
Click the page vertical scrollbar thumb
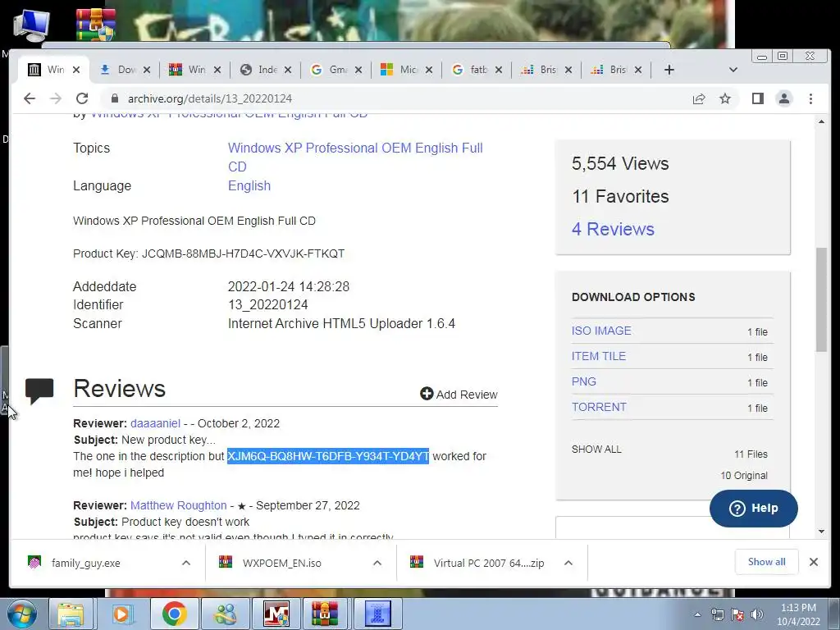[x=821, y=300]
